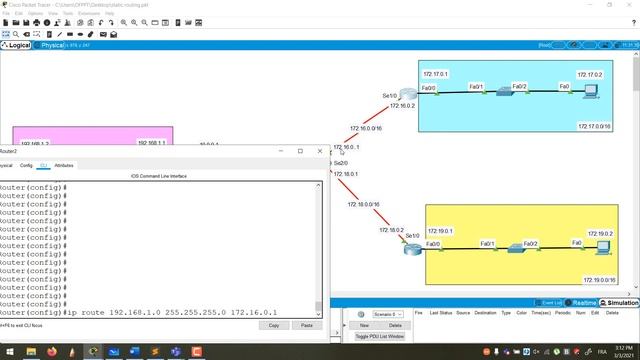
Task: Add a complex PDU open envelope
Action: (x=113, y=34)
